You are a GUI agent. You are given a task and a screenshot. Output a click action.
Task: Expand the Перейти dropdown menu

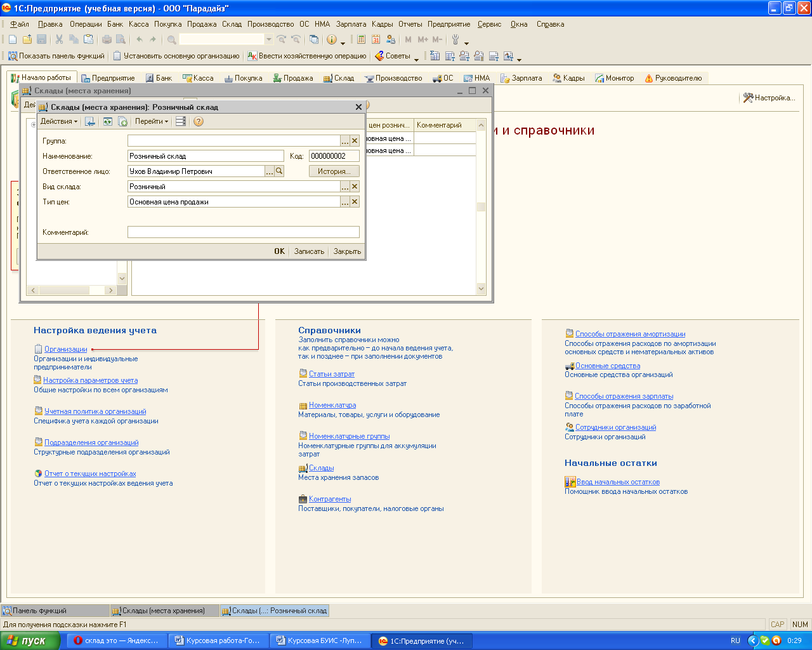(151, 121)
